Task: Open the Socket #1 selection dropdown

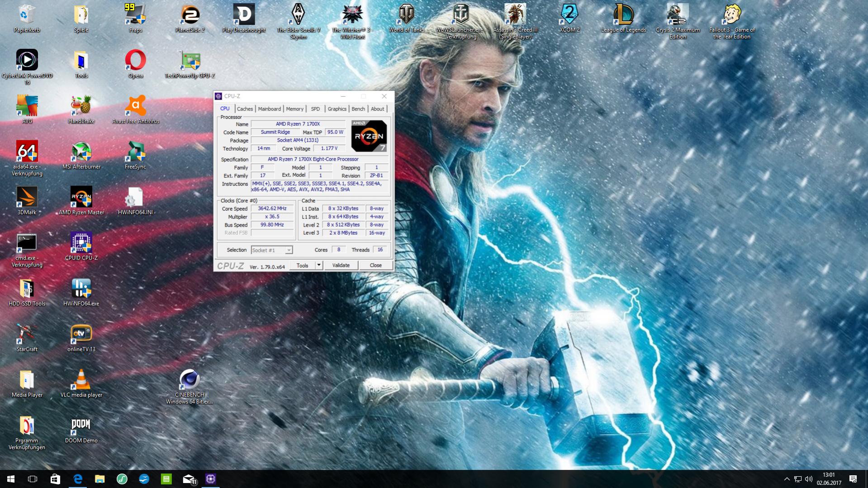Action: [272, 250]
